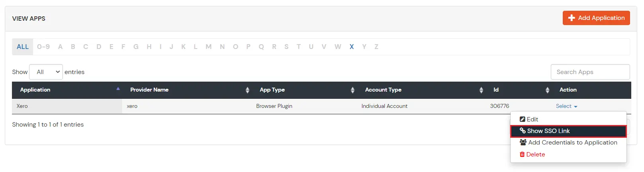Filter apps by letter O

[235, 47]
